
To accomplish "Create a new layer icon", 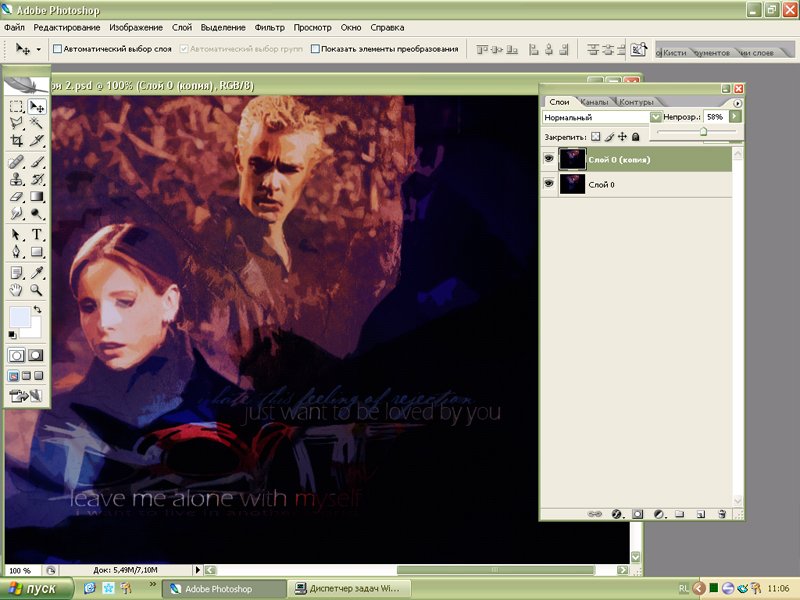I will click(x=700, y=514).
